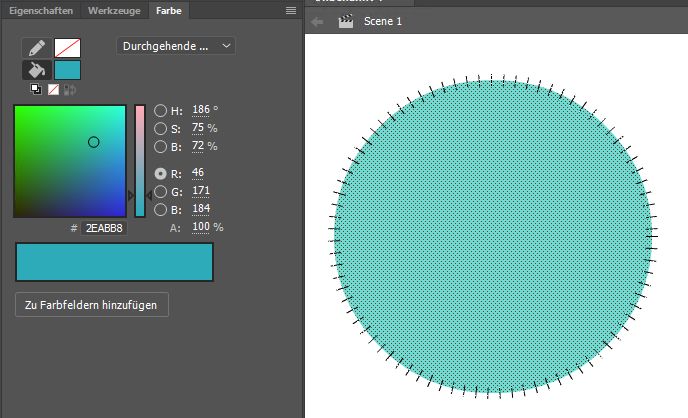Viewport: 688px width, 418px height.
Task: Click the back arrow next to Scene 1
Action: [317, 21]
